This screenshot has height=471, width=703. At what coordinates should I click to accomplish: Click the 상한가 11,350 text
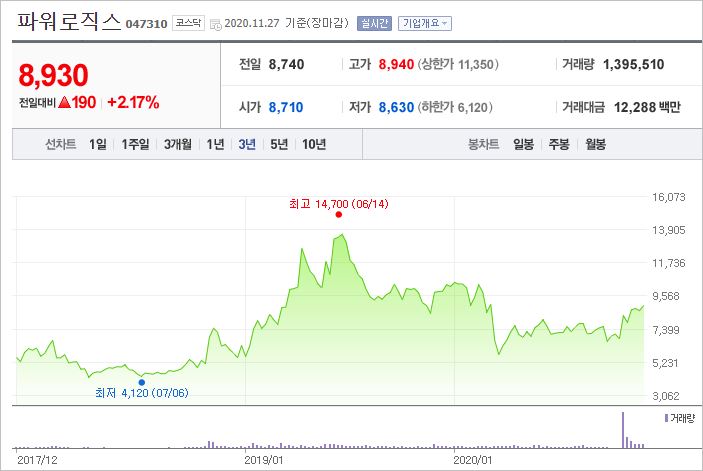458,65
